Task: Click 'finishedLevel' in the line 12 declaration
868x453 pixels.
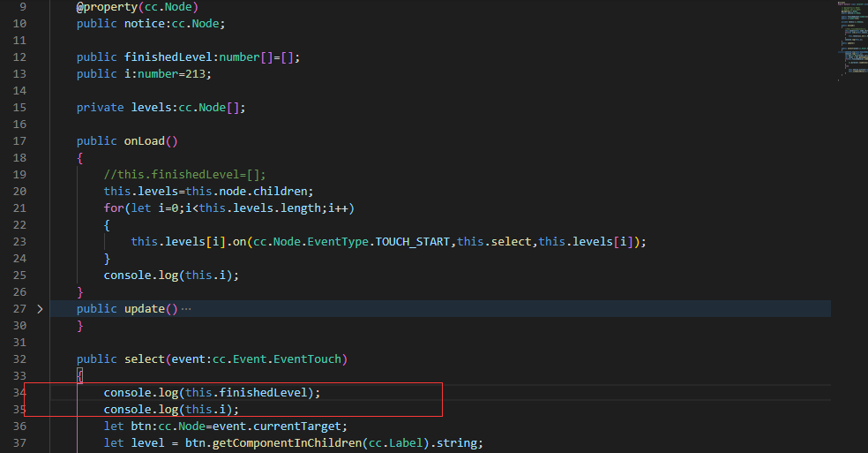Action: (x=168, y=57)
